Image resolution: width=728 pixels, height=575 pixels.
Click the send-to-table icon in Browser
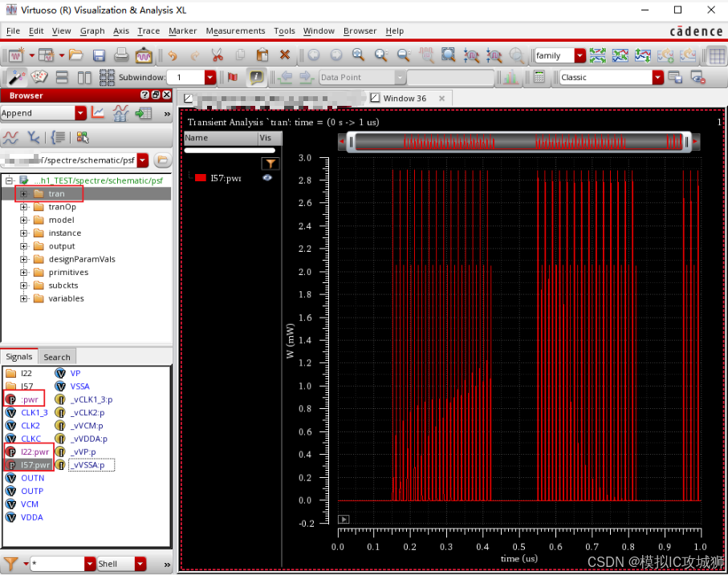[x=144, y=114]
